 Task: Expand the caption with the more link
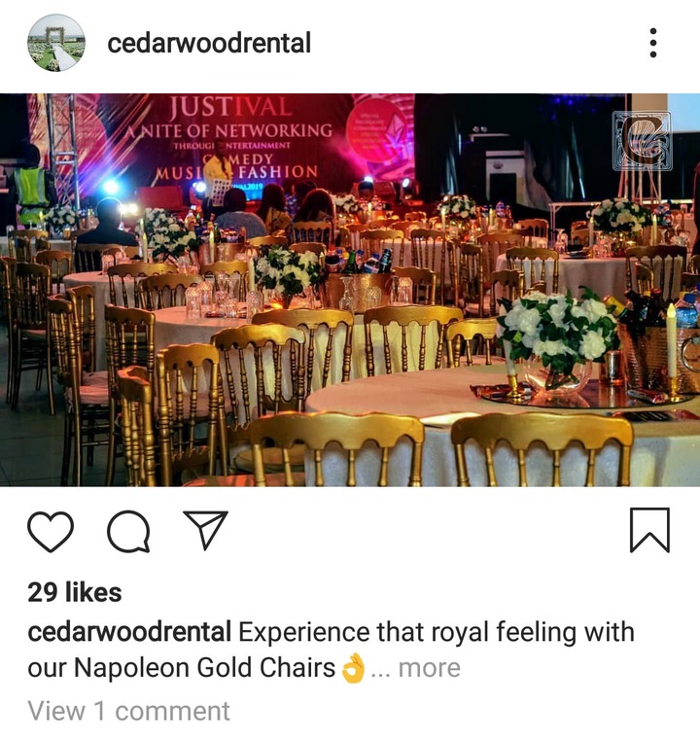429,668
